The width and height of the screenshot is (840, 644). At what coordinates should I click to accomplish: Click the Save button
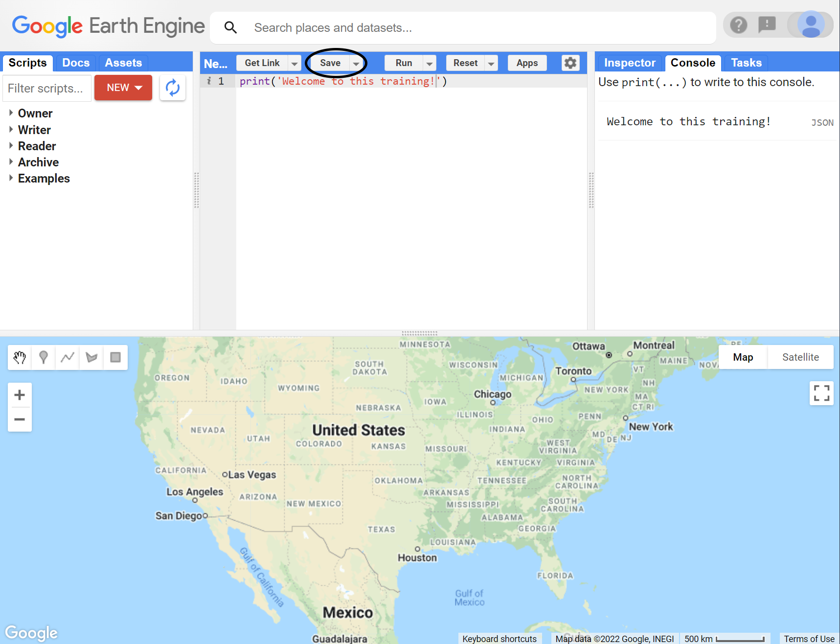330,63
